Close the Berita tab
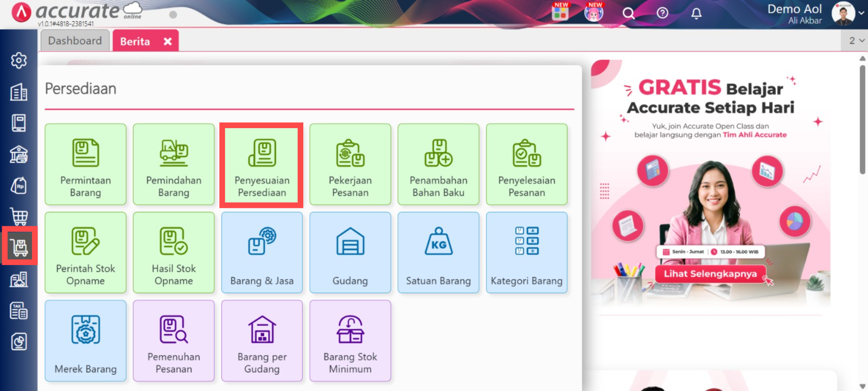 tap(168, 41)
